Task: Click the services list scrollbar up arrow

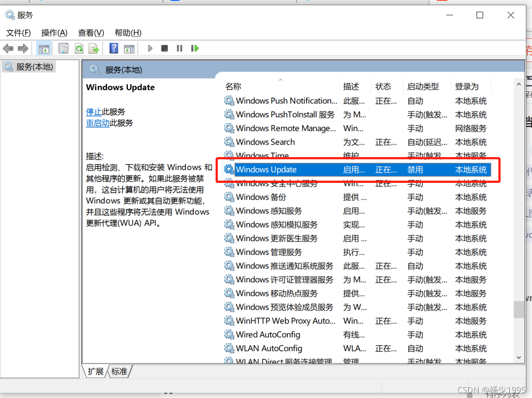Action: click(519, 84)
